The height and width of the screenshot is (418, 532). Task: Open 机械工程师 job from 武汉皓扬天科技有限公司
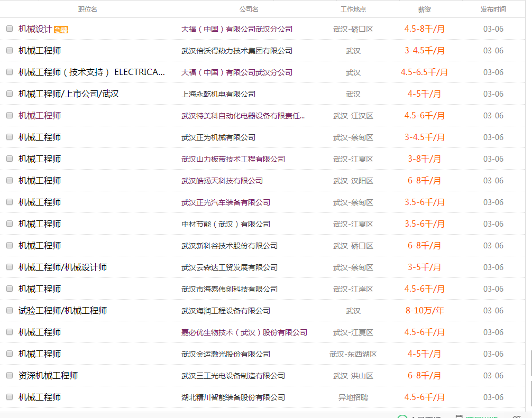pyautogui.click(x=40, y=181)
